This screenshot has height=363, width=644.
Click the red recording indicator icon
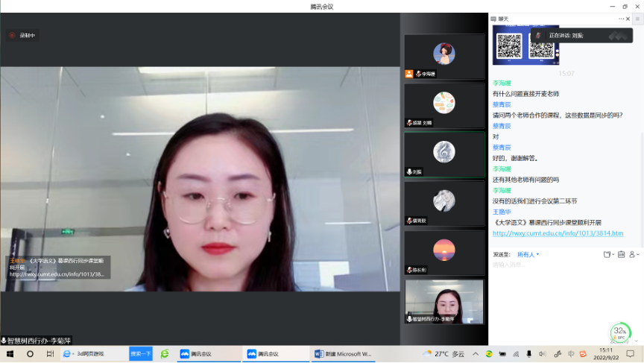12,35
